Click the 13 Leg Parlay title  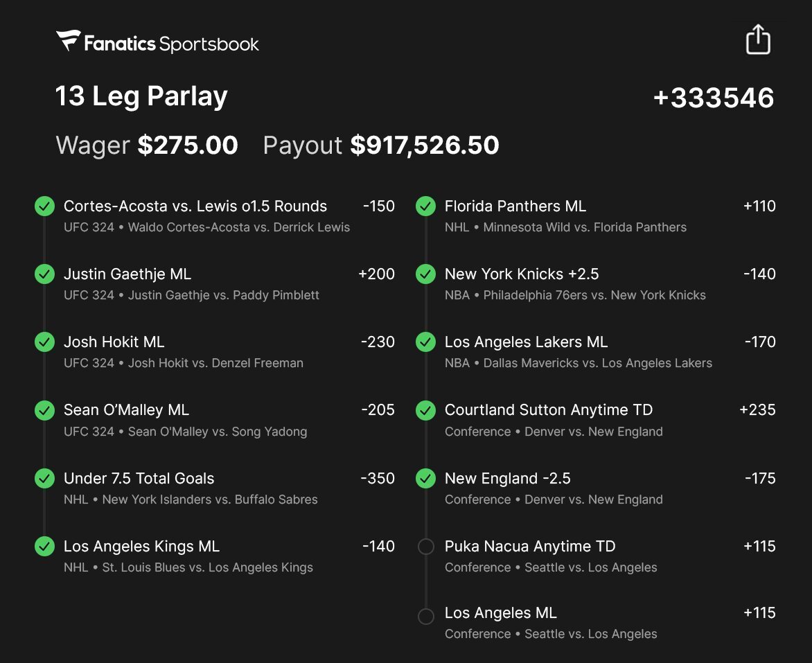tap(141, 96)
